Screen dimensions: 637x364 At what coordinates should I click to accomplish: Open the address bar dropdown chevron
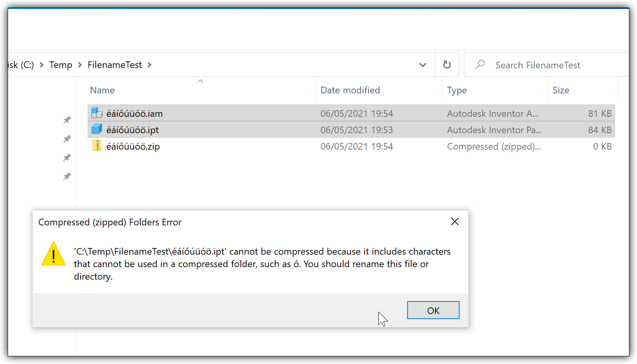(x=423, y=65)
